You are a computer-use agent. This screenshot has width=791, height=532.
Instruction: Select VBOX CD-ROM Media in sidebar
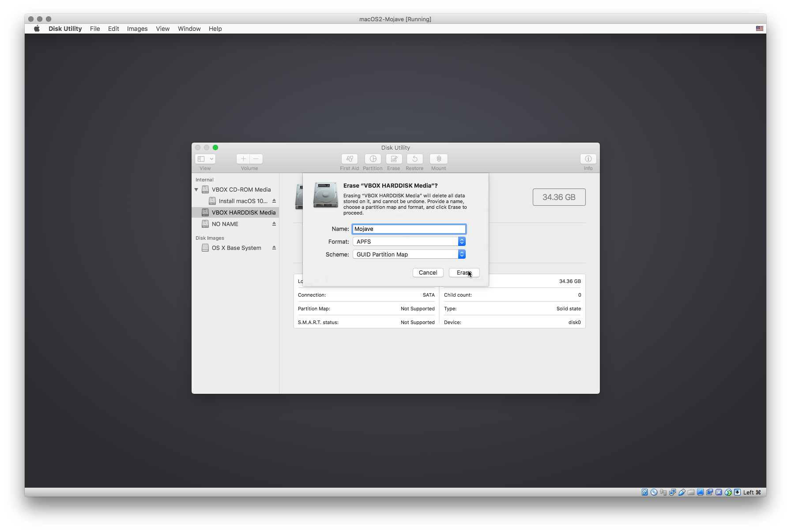tap(235, 189)
